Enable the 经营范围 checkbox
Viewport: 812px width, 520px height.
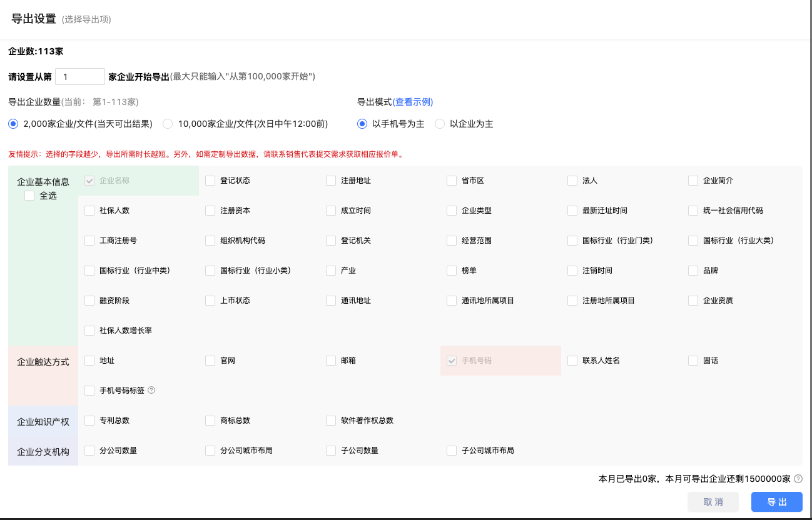[x=452, y=241]
